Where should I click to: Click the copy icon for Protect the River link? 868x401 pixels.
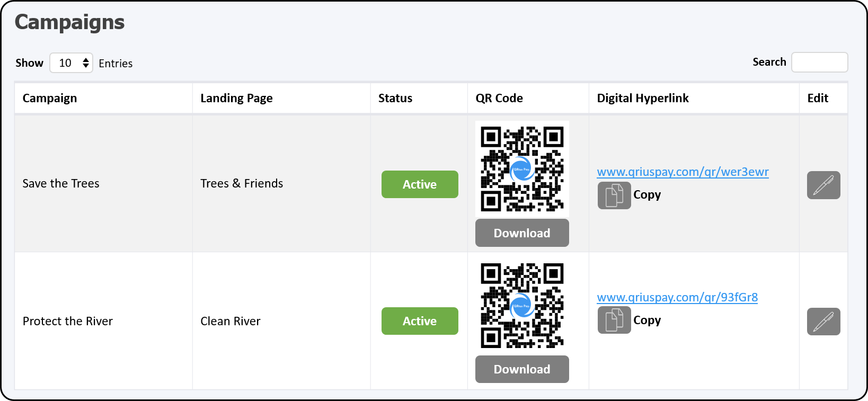pyautogui.click(x=614, y=320)
